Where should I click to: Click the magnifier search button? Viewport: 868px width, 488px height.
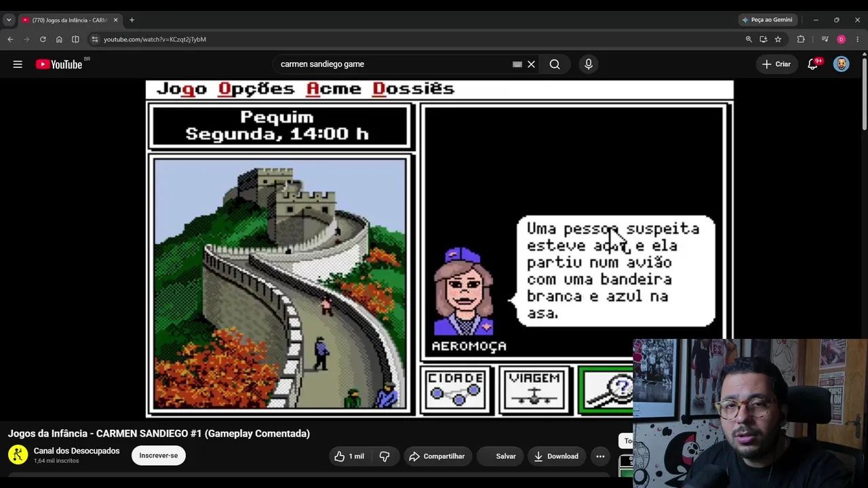tap(555, 64)
